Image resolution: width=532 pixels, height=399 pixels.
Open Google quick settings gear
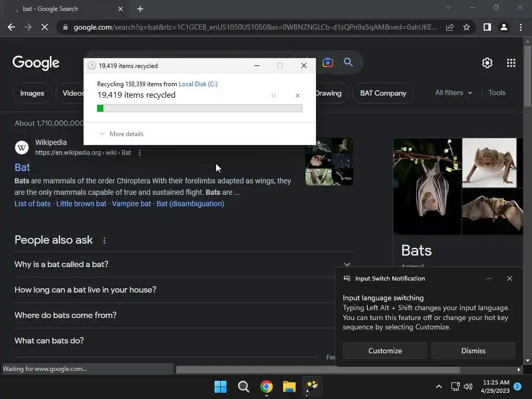pyautogui.click(x=487, y=63)
